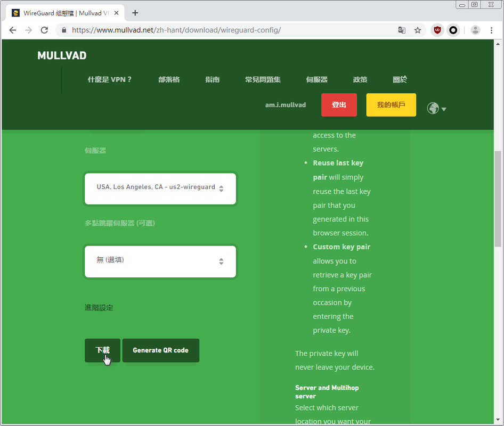Click the page scrollbar thumb
Screen dimensions: 504x426
pos(498,198)
